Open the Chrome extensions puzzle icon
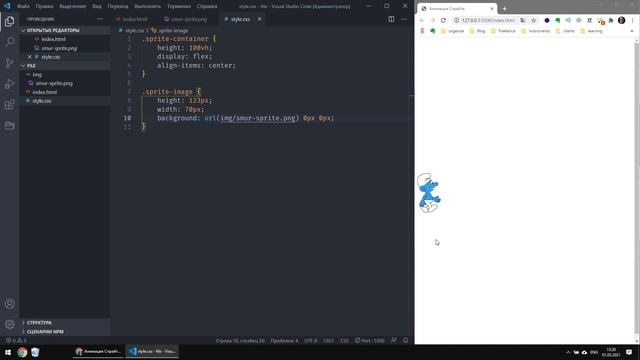The width and height of the screenshot is (640, 360). click(611, 20)
